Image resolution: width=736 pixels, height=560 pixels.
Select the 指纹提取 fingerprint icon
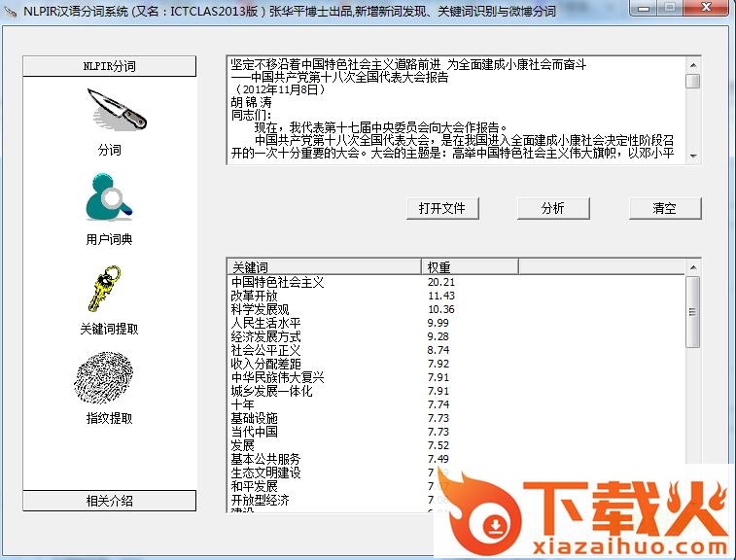click(104, 377)
